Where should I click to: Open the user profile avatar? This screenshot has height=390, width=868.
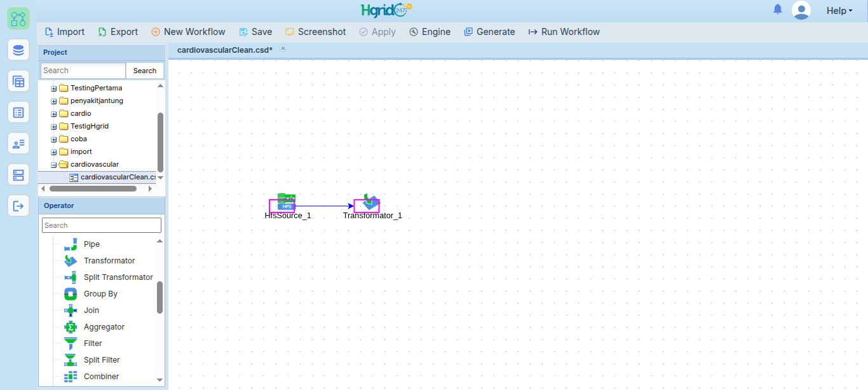click(801, 10)
